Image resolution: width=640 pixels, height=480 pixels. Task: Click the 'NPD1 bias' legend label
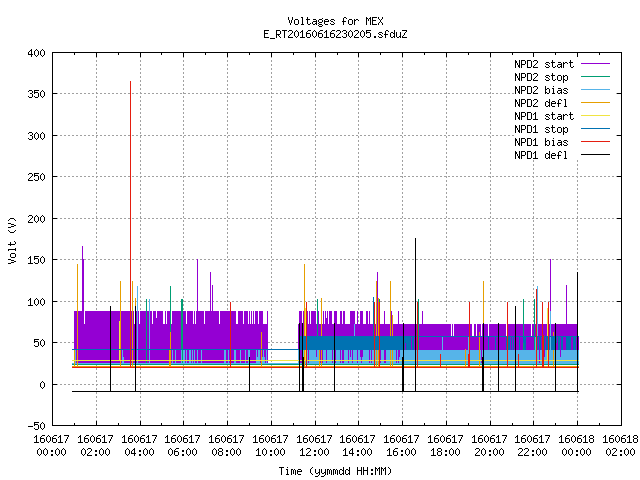pyautogui.click(x=541, y=142)
